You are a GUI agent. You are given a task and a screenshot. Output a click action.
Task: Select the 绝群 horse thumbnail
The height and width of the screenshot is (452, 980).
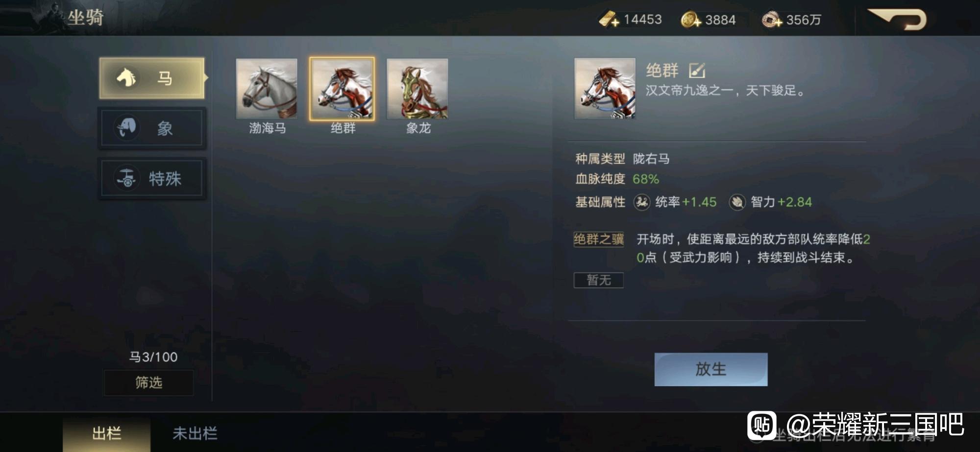click(342, 89)
